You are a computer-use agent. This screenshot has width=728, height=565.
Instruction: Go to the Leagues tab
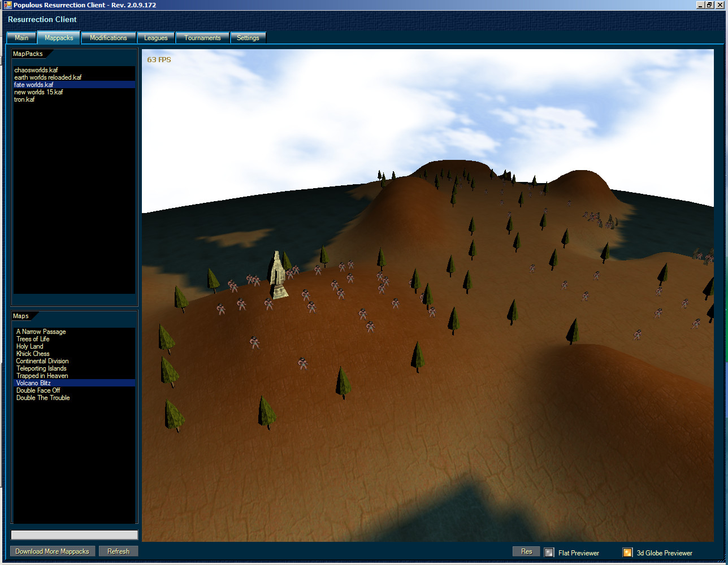pos(156,38)
